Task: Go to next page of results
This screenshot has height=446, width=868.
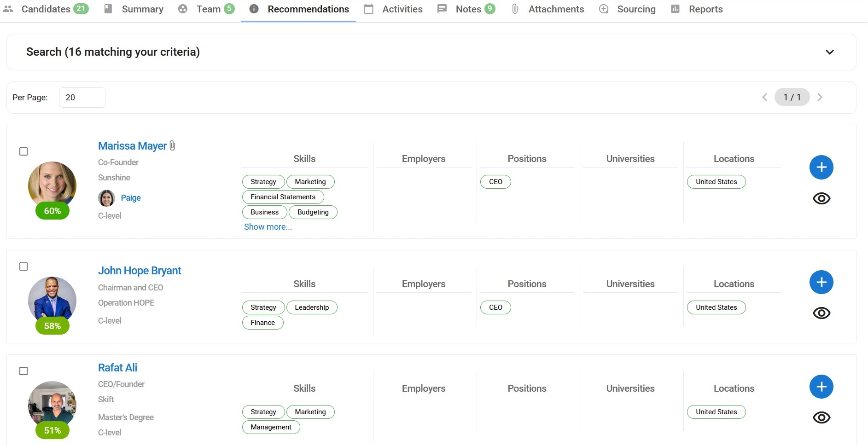Action: pyautogui.click(x=820, y=97)
